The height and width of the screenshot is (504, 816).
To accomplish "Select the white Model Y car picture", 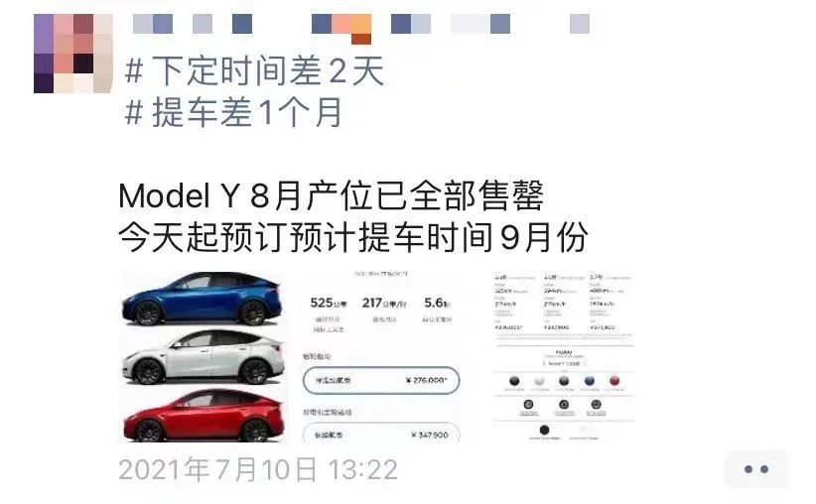I will click(x=204, y=356).
